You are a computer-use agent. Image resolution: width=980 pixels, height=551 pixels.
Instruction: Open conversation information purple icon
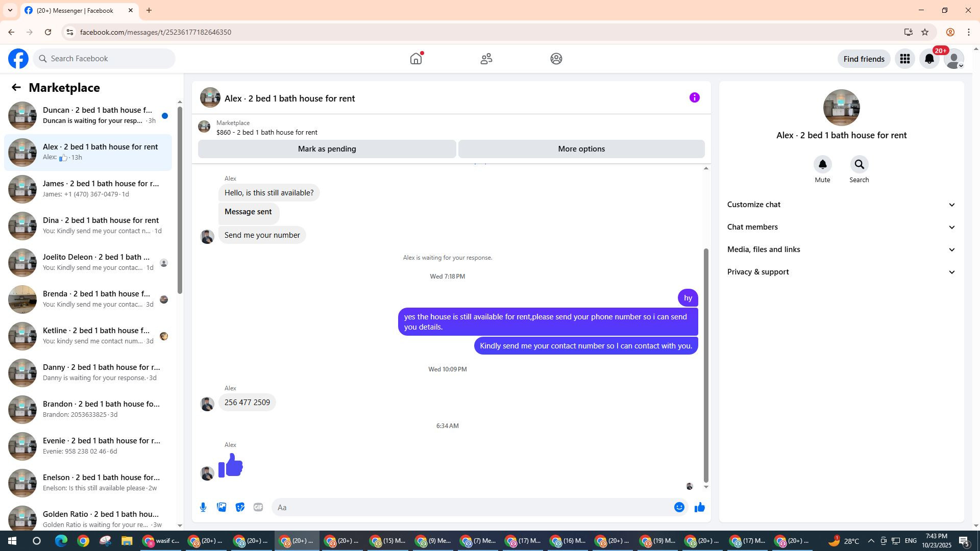tap(694, 97)
